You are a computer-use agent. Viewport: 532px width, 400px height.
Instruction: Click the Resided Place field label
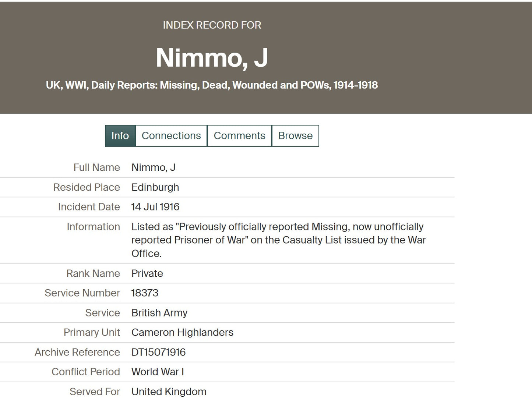[x=86, y=187]
